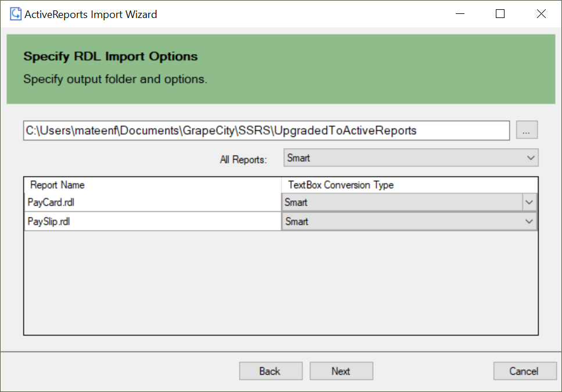Minimize the ActiveReports Import Wizard window
This screenshot has width=562, height=392.
click(460, 13)
